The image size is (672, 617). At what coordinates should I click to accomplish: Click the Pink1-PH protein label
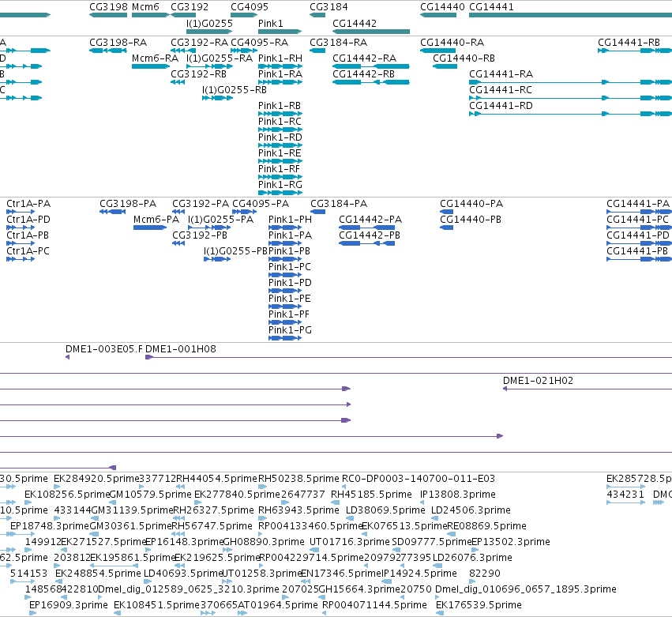click(290, 219)
